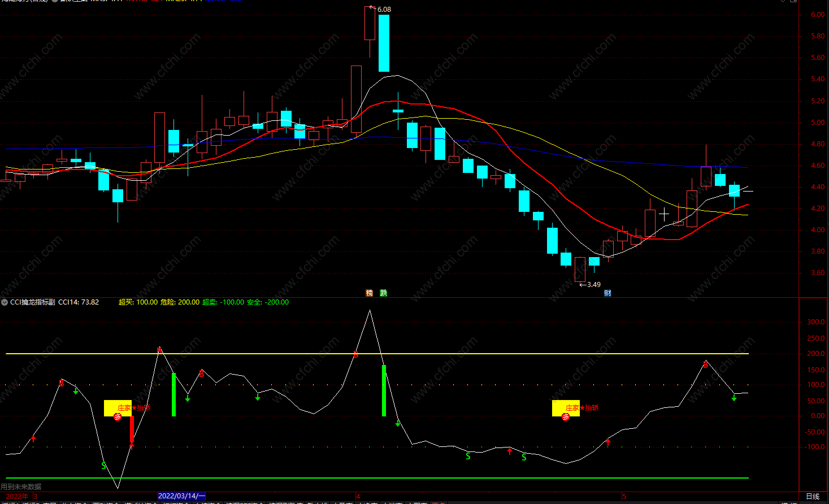Click the 参 badge under the March yellow box
This screenshot has width=829, height=504.
tap(118, 417)
